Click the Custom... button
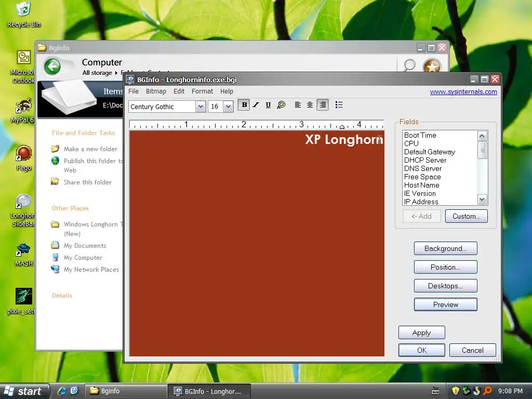This screenshot has height=399, width=532. [466, 216]
